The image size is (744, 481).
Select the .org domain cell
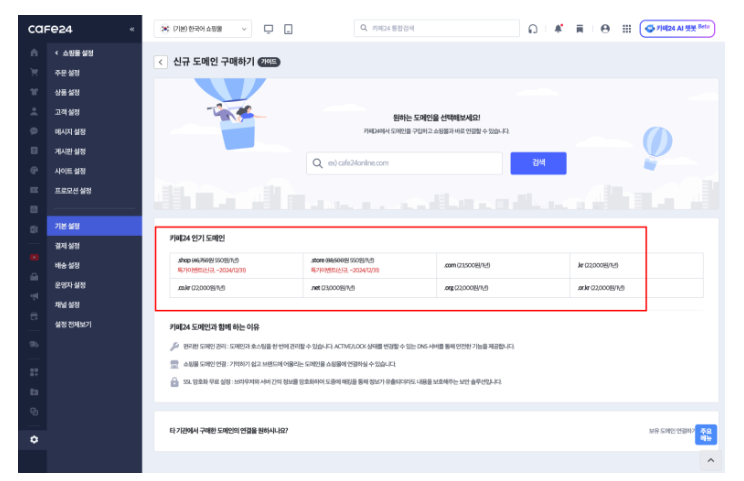(x=503, y=288)
